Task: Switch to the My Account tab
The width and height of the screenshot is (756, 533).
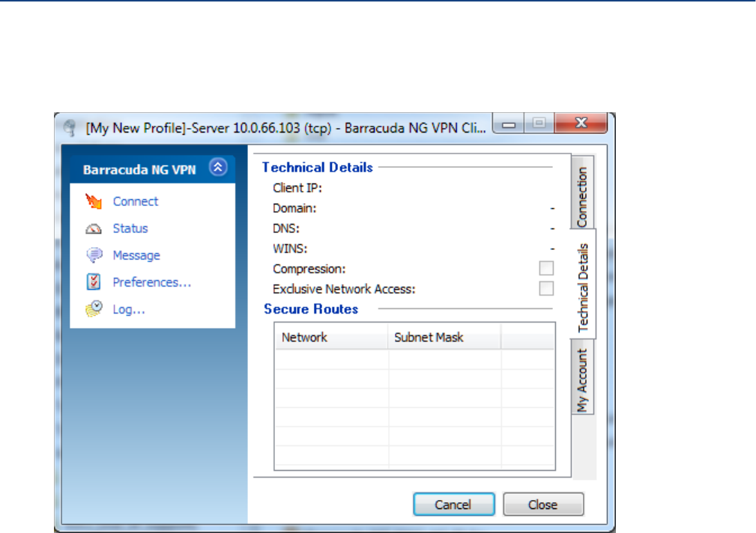Action: [582, 377]
